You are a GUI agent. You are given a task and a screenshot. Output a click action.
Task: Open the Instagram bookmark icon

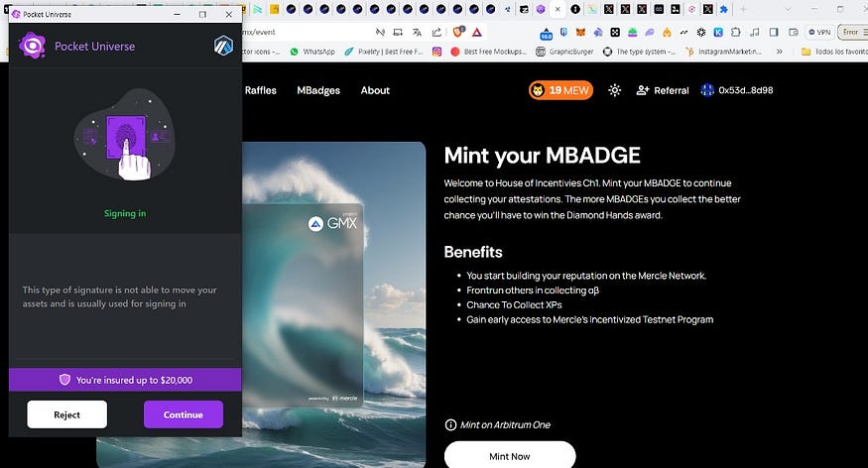436,52
